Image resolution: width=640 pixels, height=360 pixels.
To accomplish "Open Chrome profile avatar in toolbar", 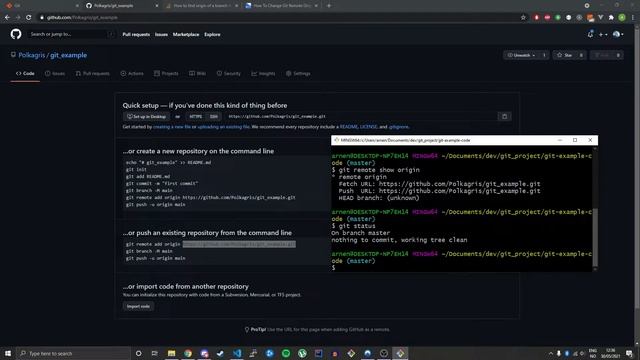I will pyautogui.click(x=622, y=18).
